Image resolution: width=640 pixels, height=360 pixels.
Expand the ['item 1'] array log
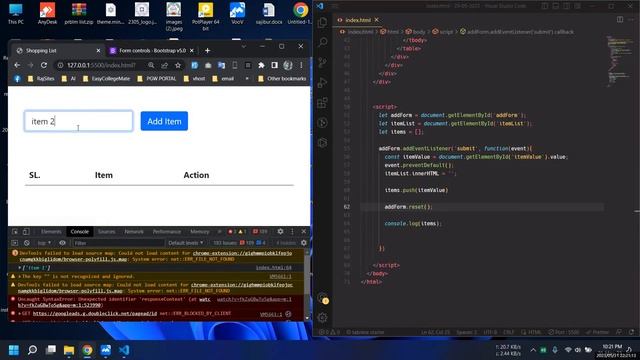click(x=19, y=268)
